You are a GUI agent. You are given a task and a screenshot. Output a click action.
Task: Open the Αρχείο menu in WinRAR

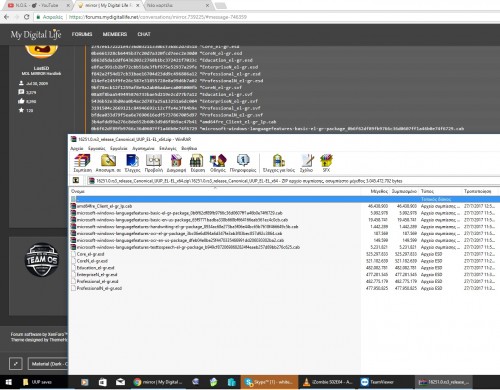77,148
